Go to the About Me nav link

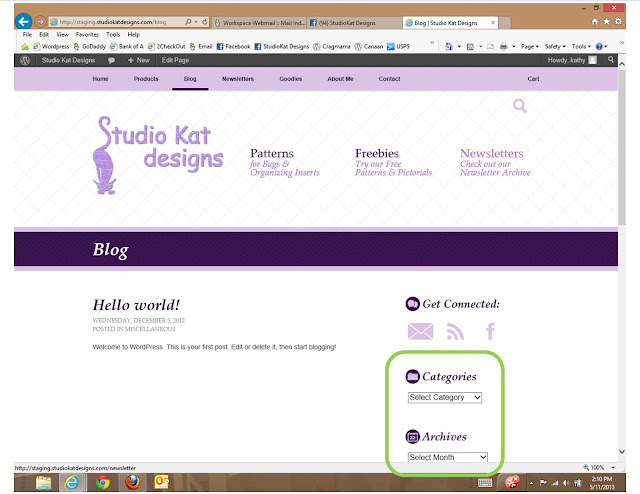pyautogui.click(x=340, y=79)
